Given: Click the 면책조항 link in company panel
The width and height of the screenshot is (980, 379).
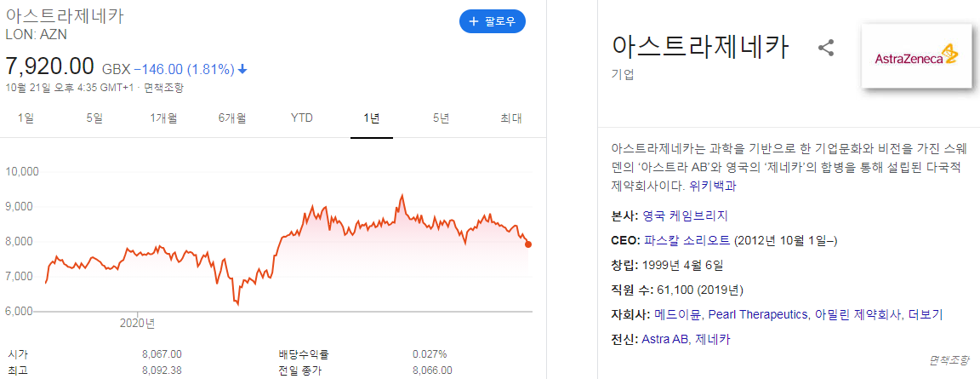Looking at the screenshot, I should (x=949, y=359).
